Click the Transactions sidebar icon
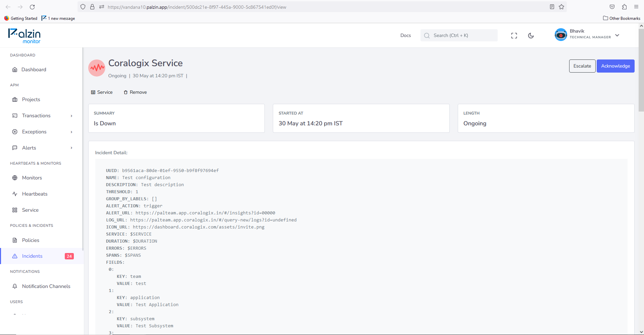Viewport: 644px width, 335px height. (15, 116)
